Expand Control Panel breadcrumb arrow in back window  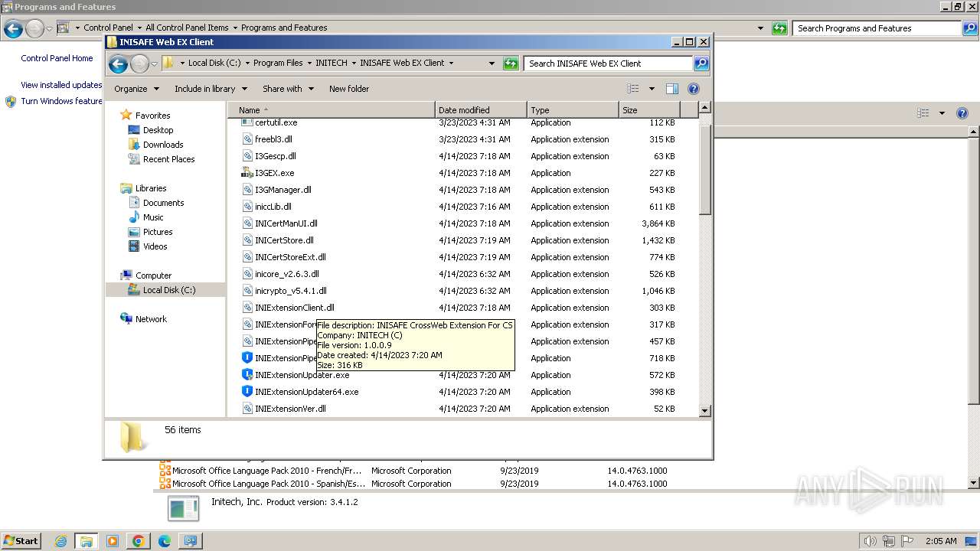click(x=139, y=28)
